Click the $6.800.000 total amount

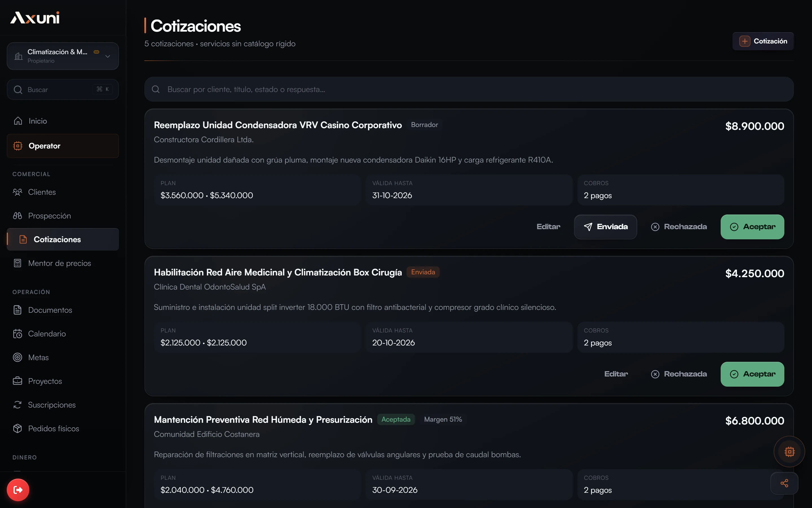pyautogui.click(x=754, y=421)
